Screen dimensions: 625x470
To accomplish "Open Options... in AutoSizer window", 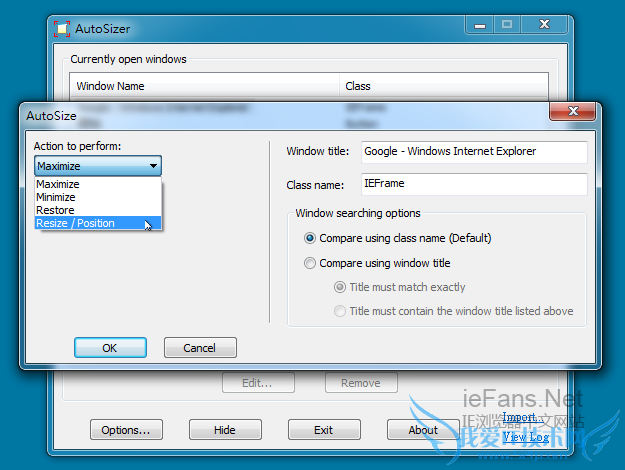I will 126,430.
